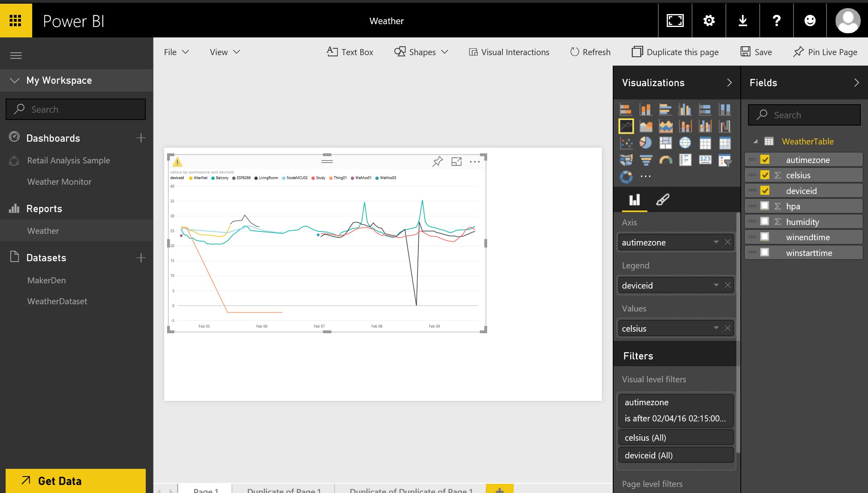Uncheck the celsius field
This screenshot has height=493, width=868.
pos(765,175)
